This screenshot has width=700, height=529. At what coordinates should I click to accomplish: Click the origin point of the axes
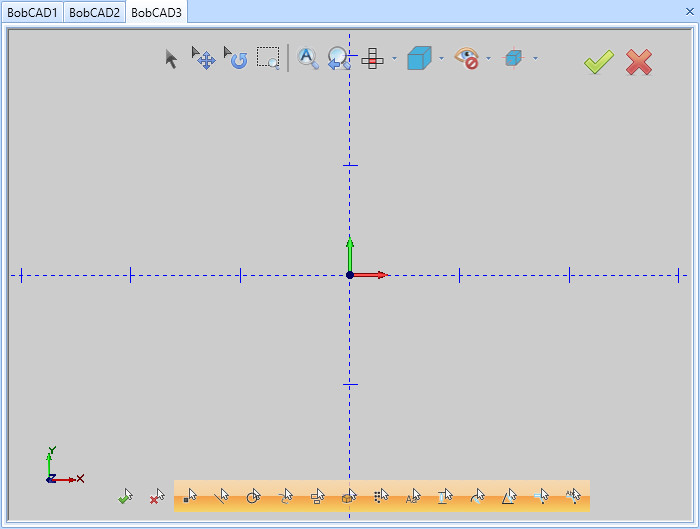(350, 274)
